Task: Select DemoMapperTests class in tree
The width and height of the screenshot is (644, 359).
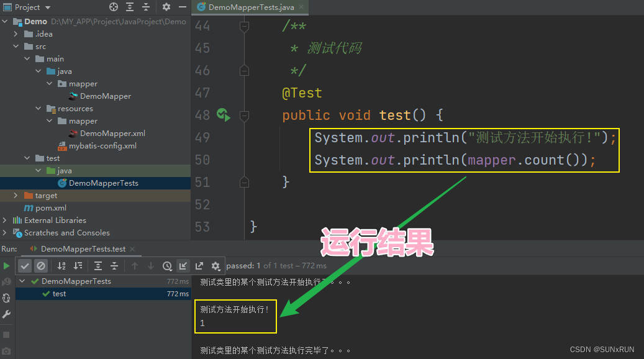Action: (x=103, y=183)
